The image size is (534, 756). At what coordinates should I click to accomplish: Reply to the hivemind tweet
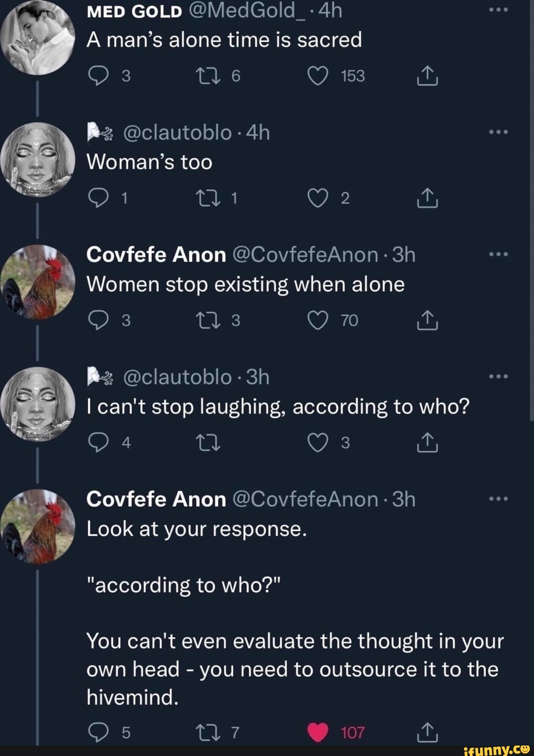(97, 732)
